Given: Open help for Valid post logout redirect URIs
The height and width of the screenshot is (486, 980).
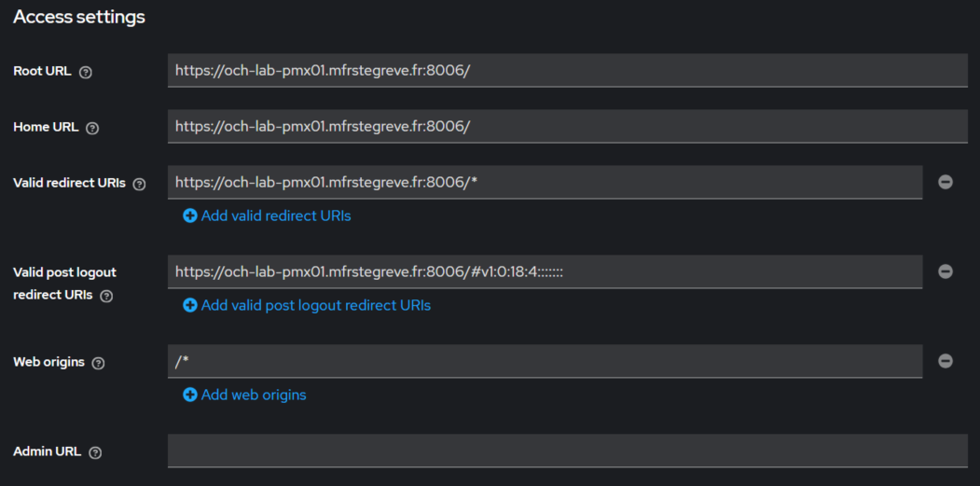Looking at the screenshot, I should click(x=106, y=297).
